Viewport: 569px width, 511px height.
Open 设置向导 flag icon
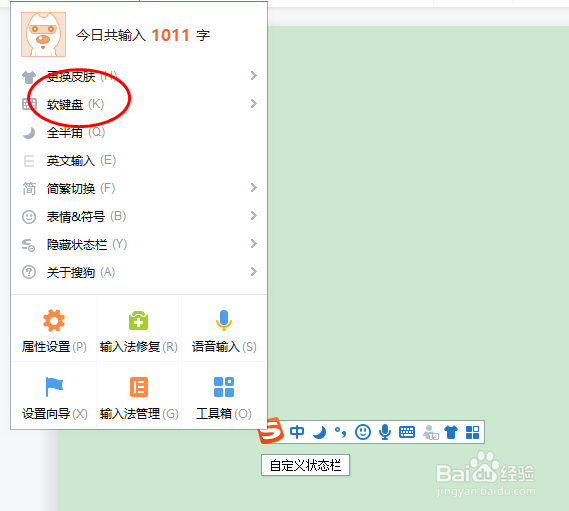click(x=54, y=387)
